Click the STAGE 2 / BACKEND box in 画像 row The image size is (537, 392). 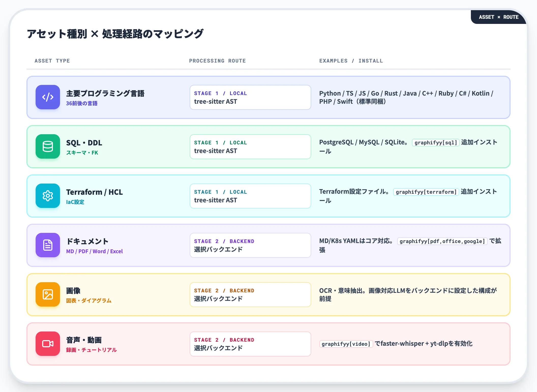pyautogui.click(x=250, y=295)
